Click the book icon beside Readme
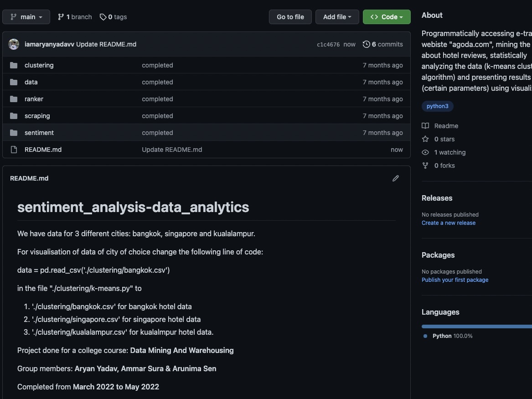This screenshot has height=399, width=532. [x=425, y=126]
